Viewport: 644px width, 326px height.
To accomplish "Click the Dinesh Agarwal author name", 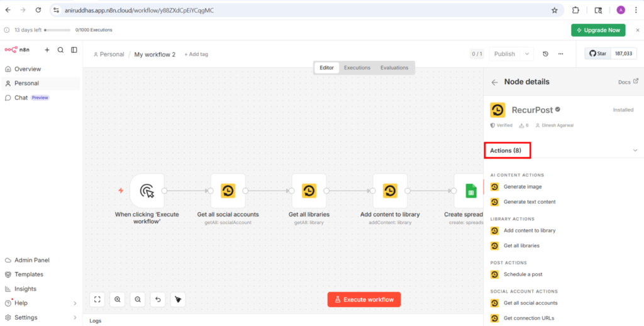I will click(558, 125).
